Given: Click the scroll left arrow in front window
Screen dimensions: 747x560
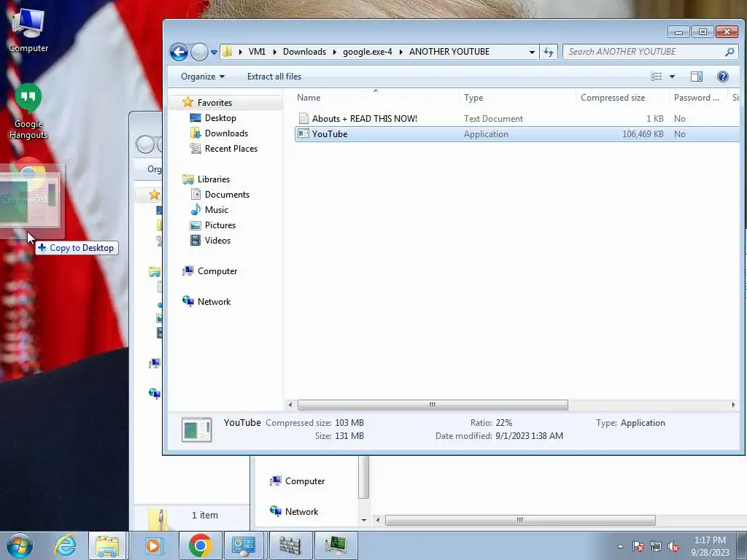Looking at the screenshot, I should (x=290, y=405).
